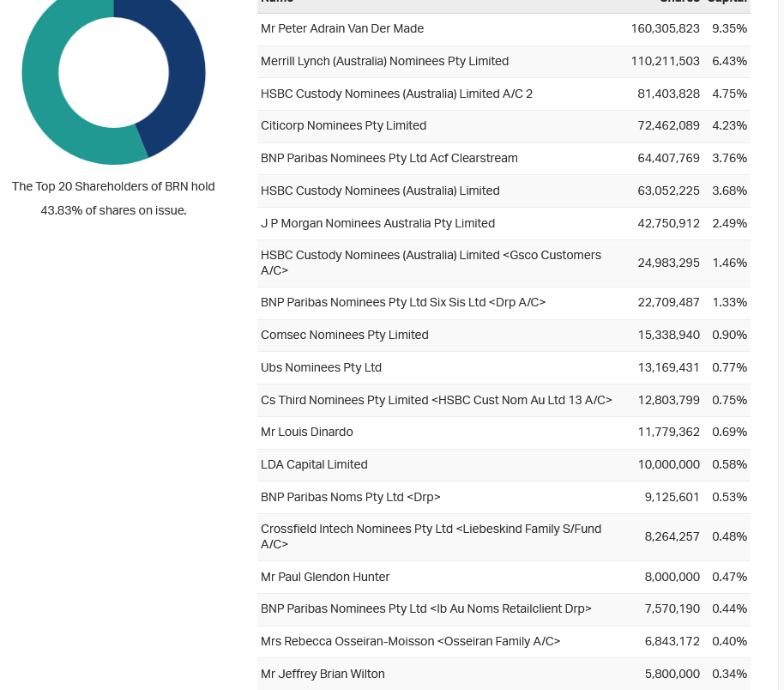The height and width of the screenshot is (690, 784).
Task: Click shares value 15,338,940
Action: 668,335
